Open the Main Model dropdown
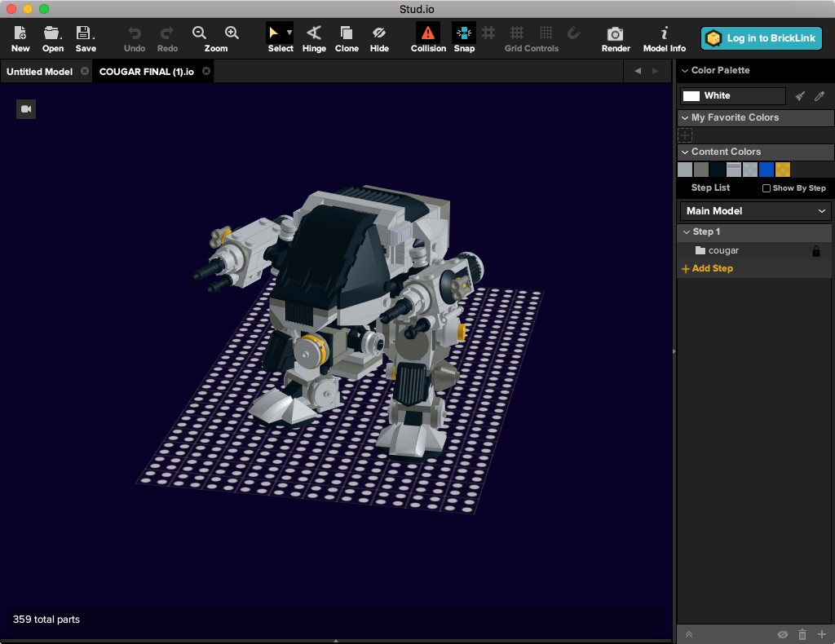 (755, 211)
